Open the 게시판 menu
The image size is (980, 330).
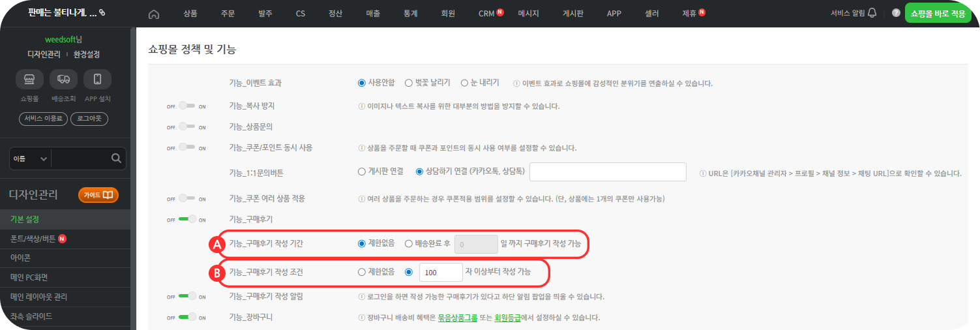coord(572,14)
